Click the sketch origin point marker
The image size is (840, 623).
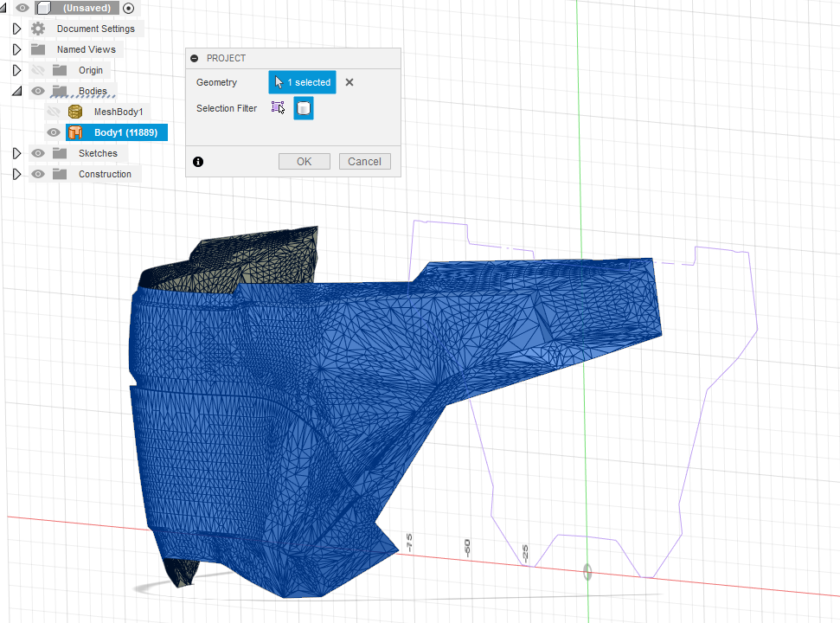[587, 572]
